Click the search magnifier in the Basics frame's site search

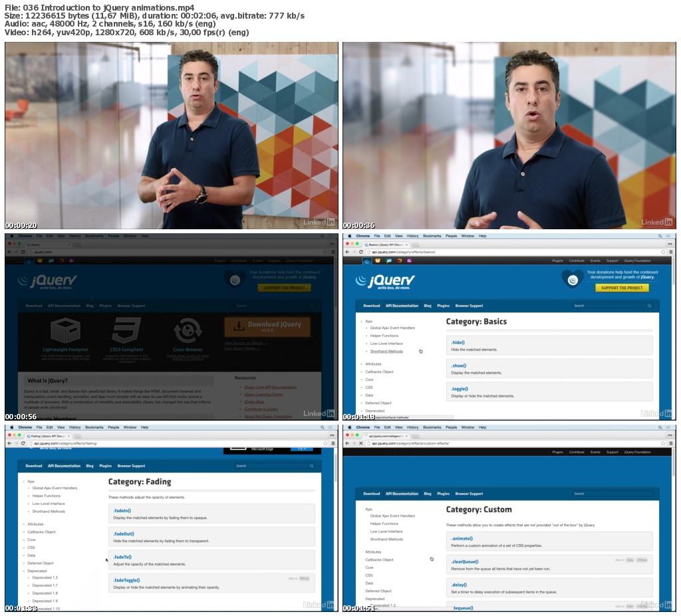pos(650,306)
